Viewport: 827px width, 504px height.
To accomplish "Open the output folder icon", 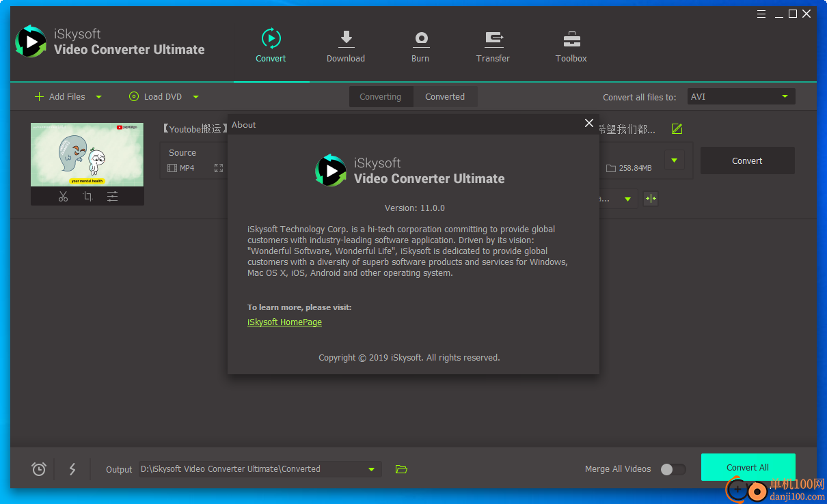I will (401, 469).
